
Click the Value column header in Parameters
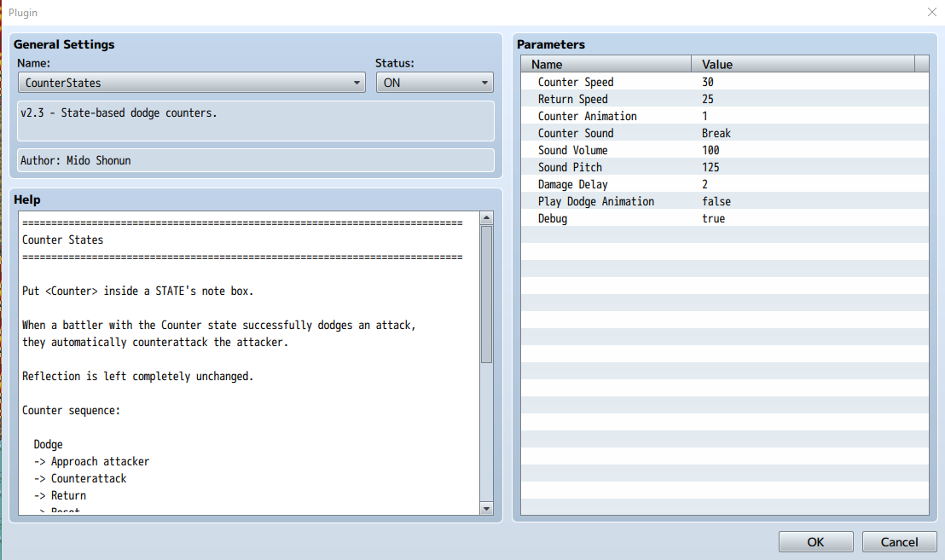coord(803,65)
